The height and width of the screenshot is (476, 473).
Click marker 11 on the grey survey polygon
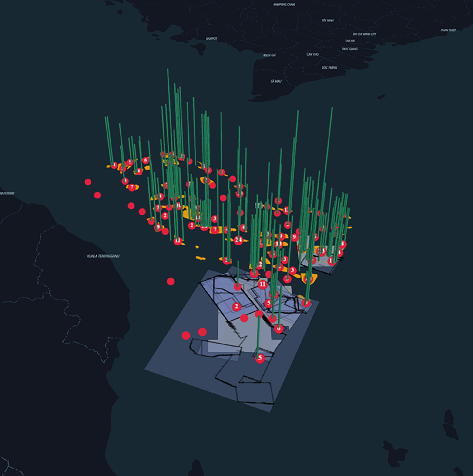point(263,284)
